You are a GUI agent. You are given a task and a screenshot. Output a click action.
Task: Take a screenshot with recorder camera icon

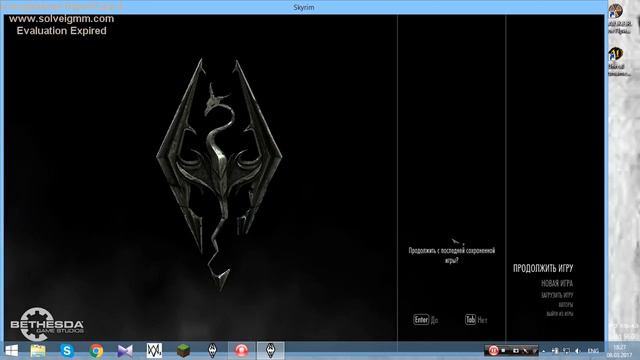(516, 351)
